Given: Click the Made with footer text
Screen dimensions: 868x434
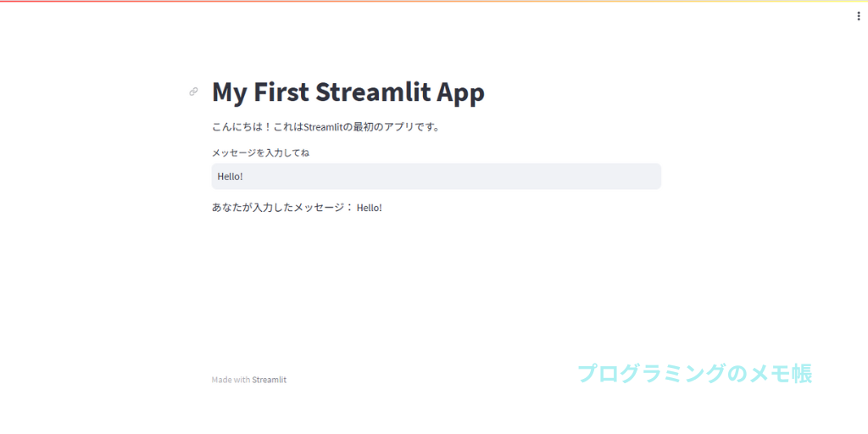Looking at the screenshot, I should click(x=231, y=381).
